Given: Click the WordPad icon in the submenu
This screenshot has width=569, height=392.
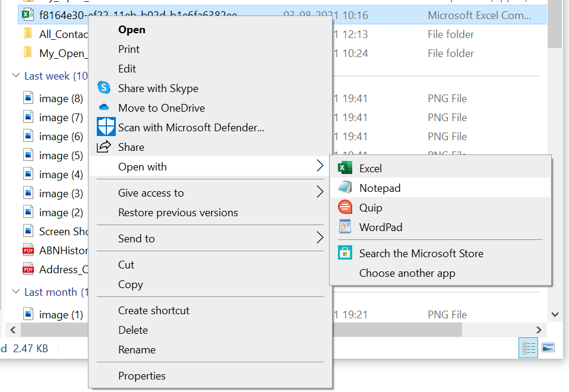Looking at the screenshot, I should pyautogui.click(x=344, y=227).
